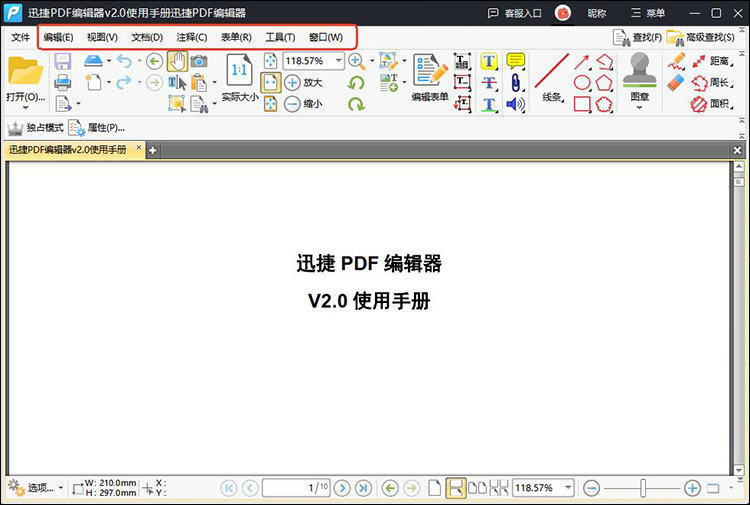Click the blue redo arrow
Image resolution: width=750 pixels, height=505 pixels.
(x=124, y=82)
